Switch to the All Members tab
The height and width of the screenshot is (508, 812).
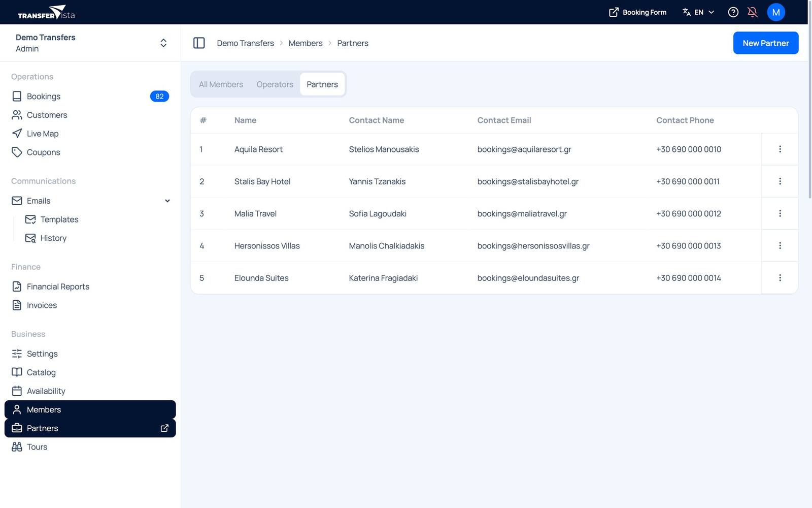(x=221, y=84)
